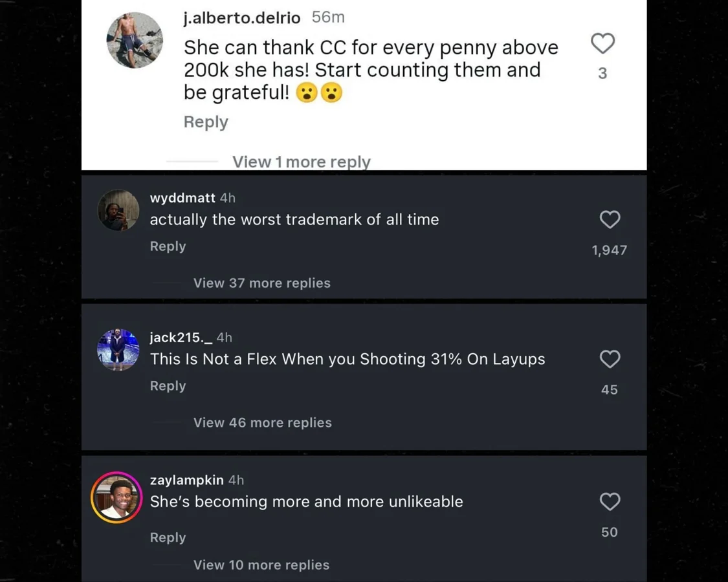
Task: Expand "View 37 more replies"
Action: click(261, 283)
